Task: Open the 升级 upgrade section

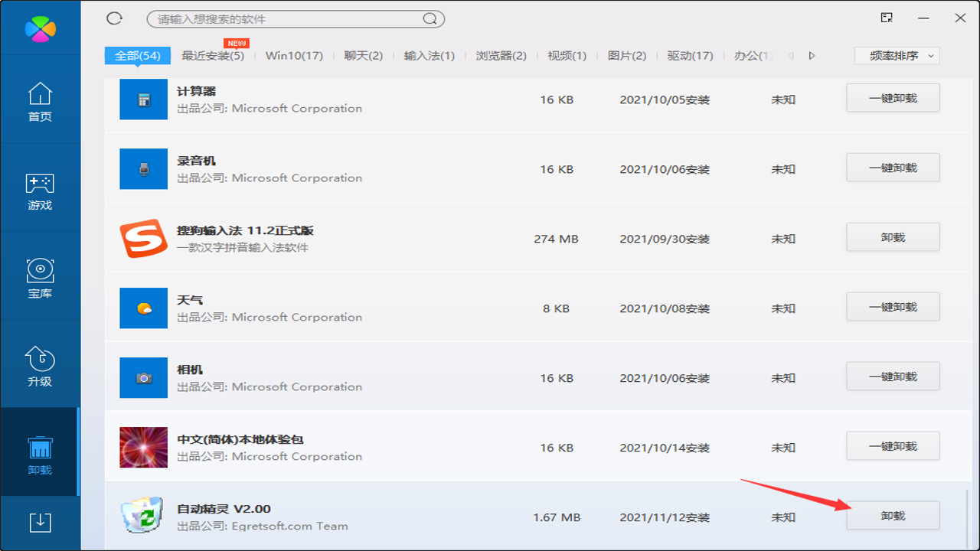Action: coord(40,367)
